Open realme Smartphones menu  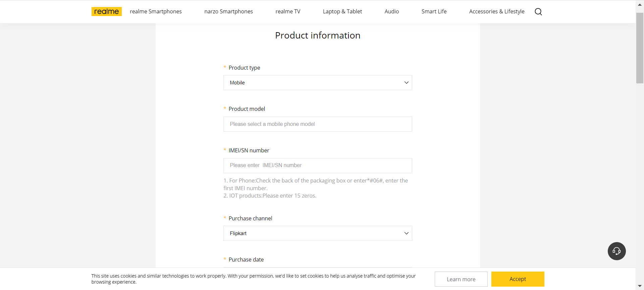[156, 11]
